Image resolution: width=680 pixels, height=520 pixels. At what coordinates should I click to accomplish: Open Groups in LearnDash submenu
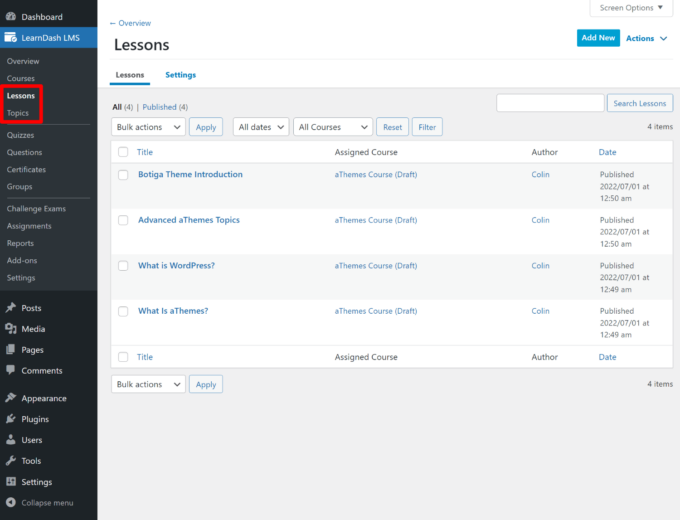pyautogui.click(x=20, y=186)
